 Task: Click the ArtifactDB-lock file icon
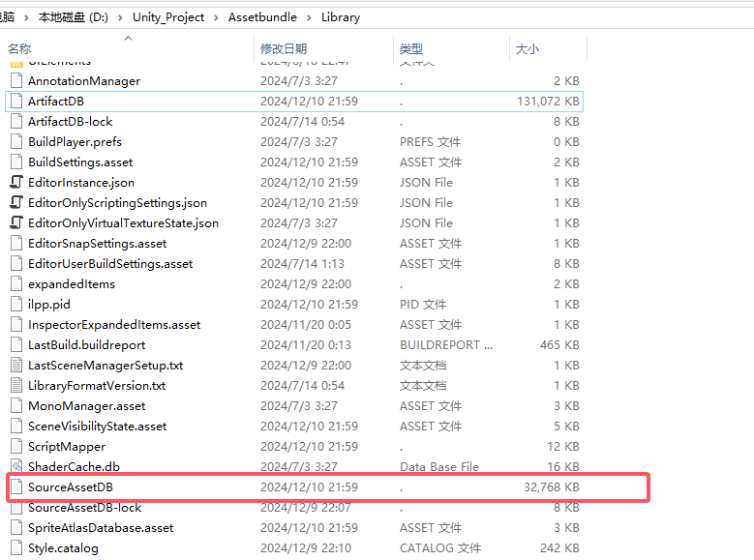(x=16, y=121)
